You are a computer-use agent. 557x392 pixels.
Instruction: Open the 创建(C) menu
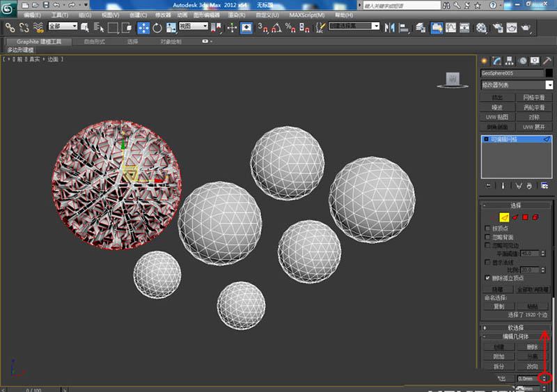138,15
